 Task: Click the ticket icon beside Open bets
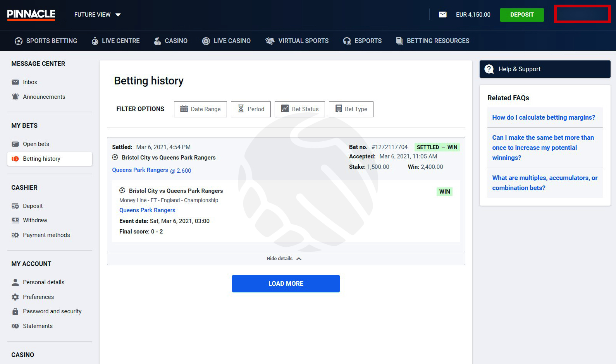click(15, 144)
